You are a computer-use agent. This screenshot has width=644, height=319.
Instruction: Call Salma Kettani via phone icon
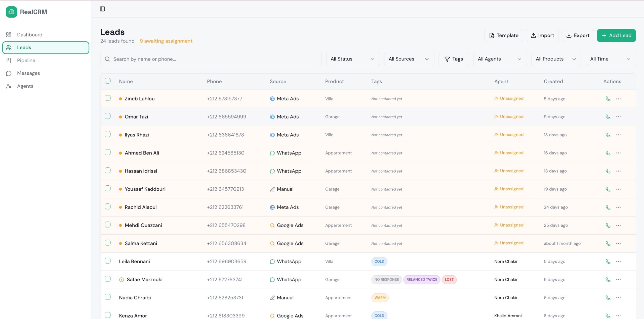tap(608, 243)
